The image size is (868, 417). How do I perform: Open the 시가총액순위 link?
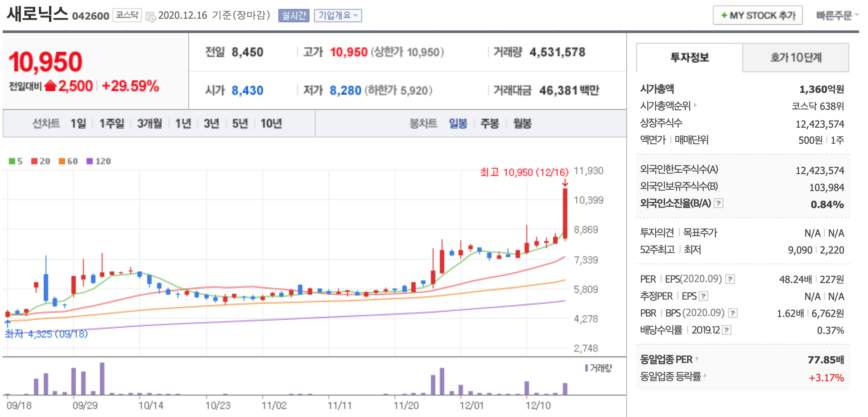(668, 106)
